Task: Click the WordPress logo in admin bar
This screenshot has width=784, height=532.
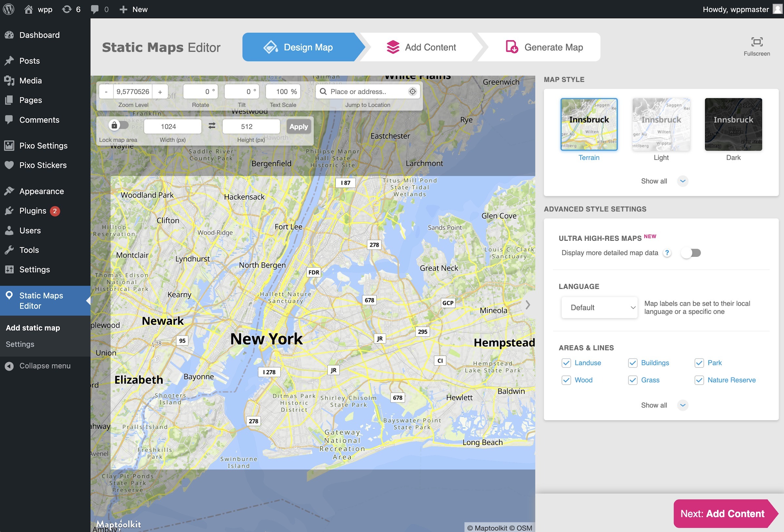Action: [x=9, y=9]
